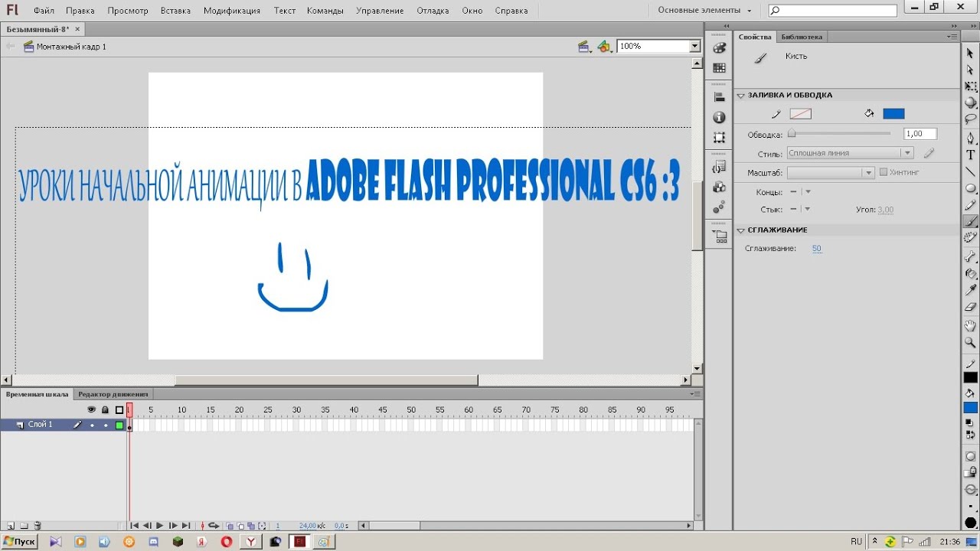
Task: Click the black and white default colors icon
Action: pos(969,422)
